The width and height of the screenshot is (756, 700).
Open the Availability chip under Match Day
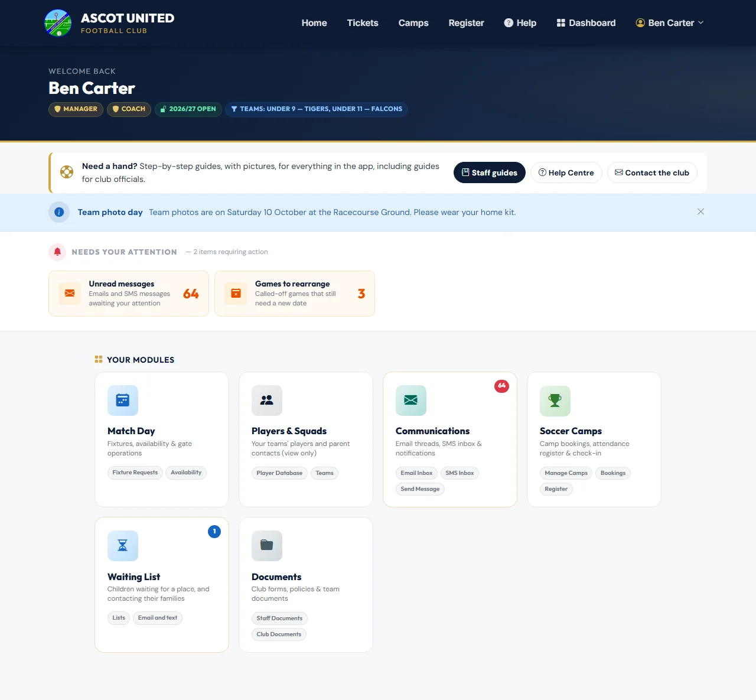point(186,473)
